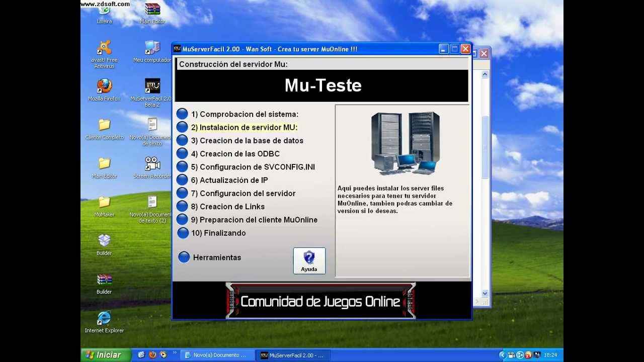Click blue bullet beside Herramientas
The image size is (644, 362).
coord(184,257)
